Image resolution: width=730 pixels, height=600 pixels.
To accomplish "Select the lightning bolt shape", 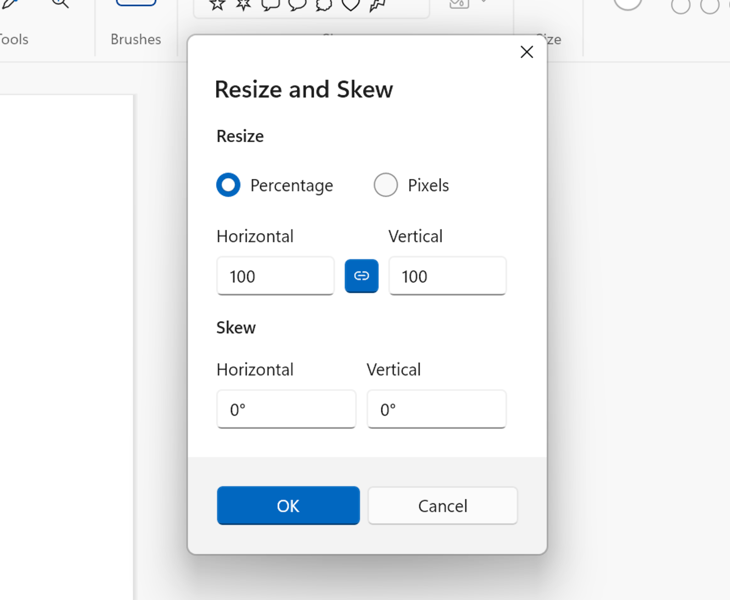I will click(377, 5).
